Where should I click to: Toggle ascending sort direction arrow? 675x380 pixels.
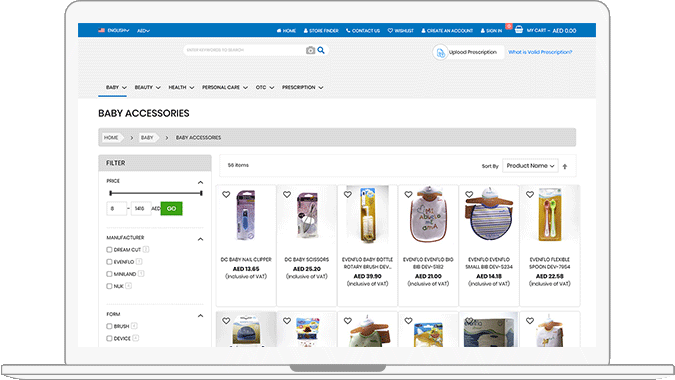(565, 166)
